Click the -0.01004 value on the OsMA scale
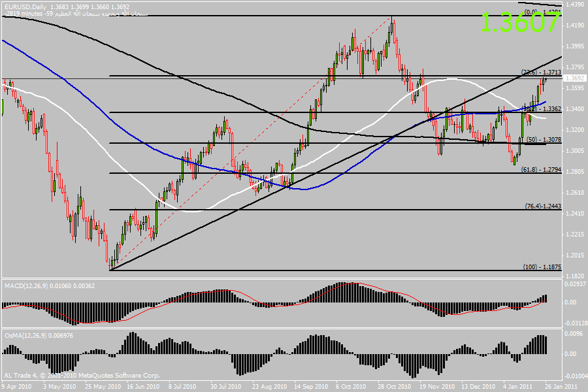This screenshot has width=588, height=392. 575,376
